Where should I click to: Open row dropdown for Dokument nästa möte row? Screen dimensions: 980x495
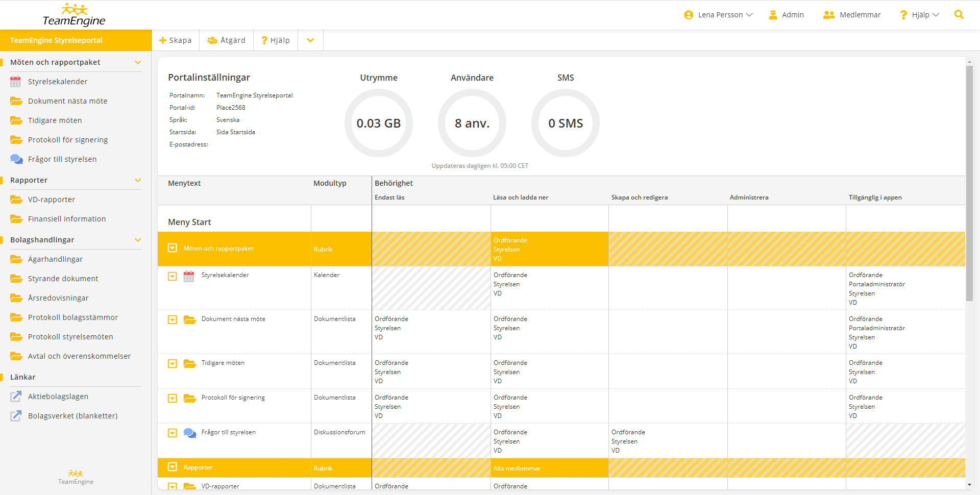point(173,320)
